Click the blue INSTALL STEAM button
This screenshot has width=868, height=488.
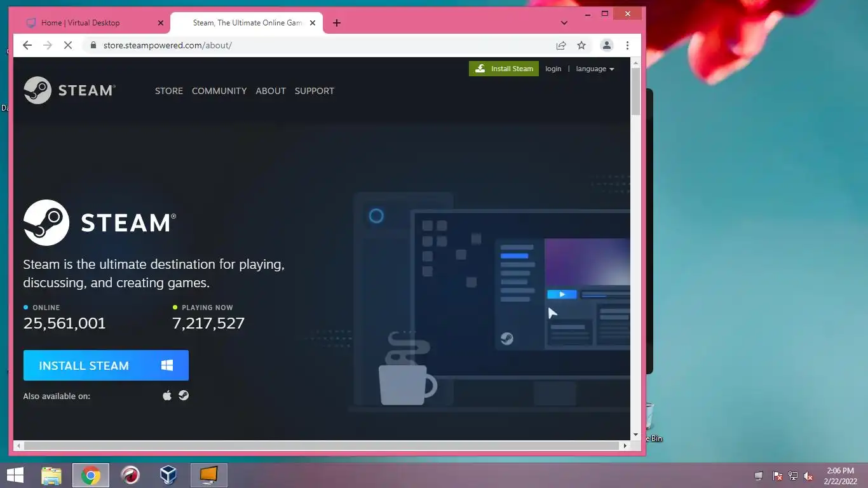click(x=106, y=365)
